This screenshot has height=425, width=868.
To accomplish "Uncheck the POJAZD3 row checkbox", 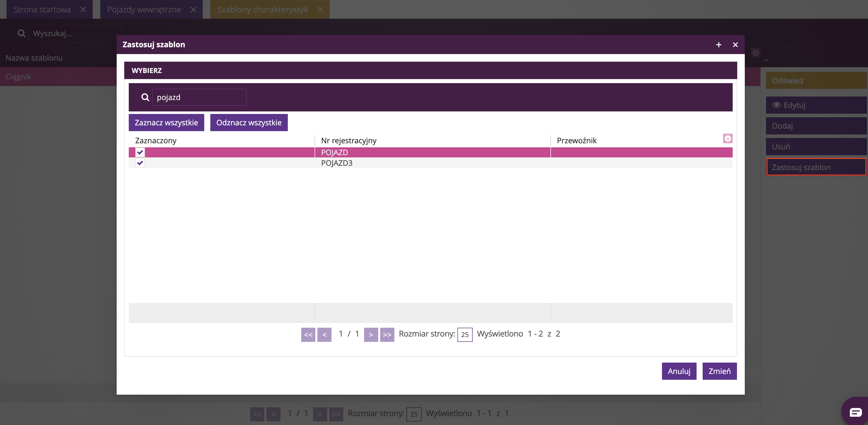I will (140, 163).
